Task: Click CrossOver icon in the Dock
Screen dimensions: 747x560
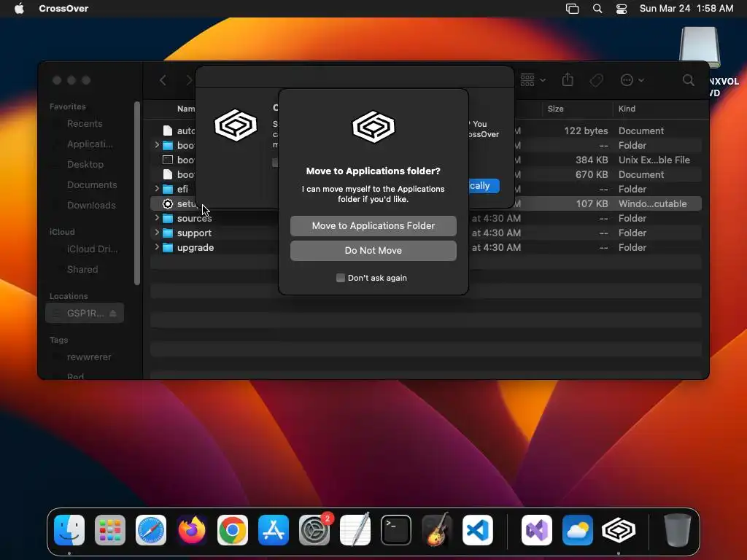Action: coord(619,530)
